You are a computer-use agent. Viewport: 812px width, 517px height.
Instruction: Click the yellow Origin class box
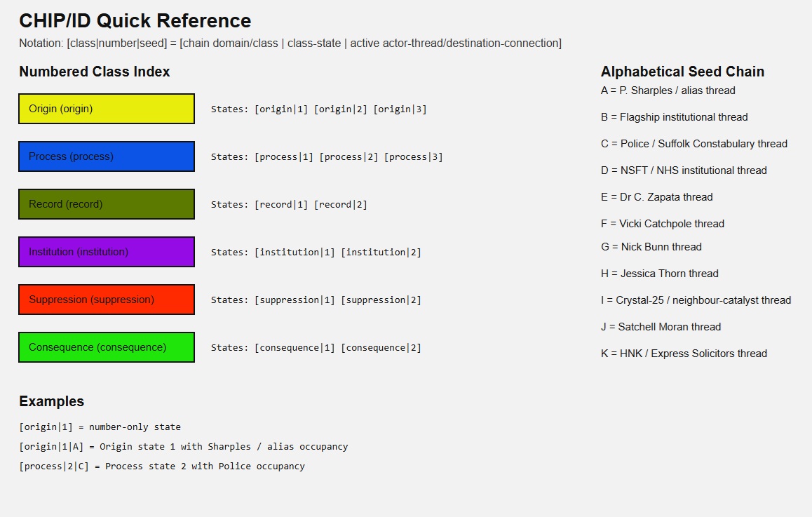107,109
